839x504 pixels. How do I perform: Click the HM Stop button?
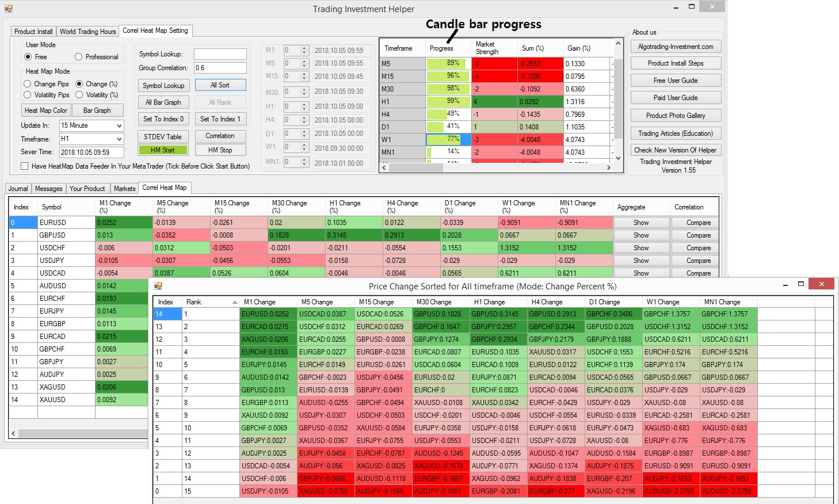pyautogui.click(x=220, y=150)
